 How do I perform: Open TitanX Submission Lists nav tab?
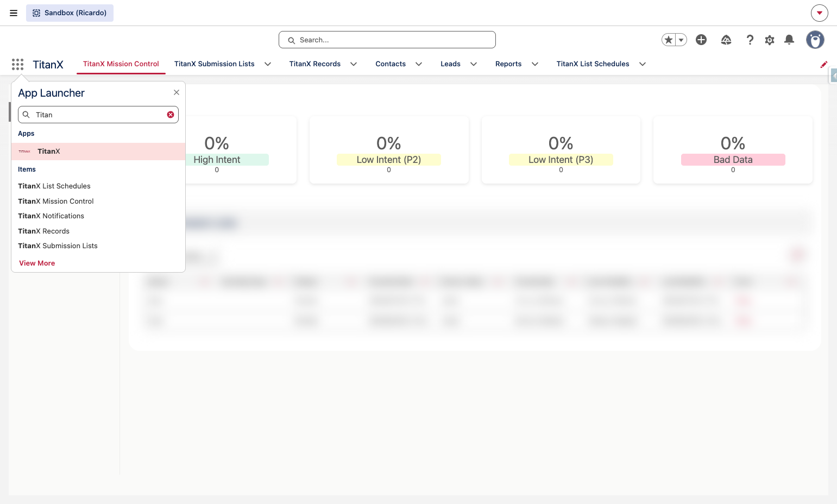pos(215,64)
